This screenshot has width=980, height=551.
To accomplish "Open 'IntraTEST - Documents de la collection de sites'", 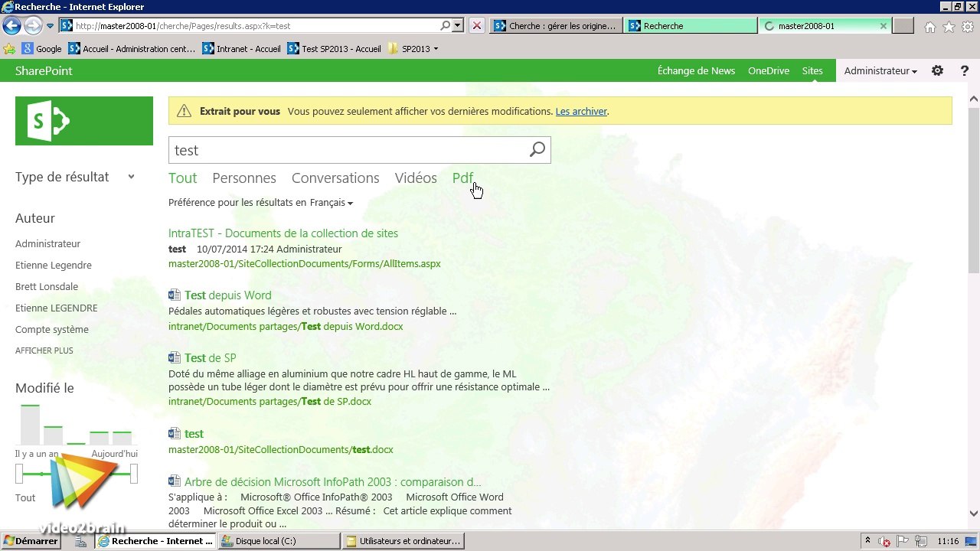I will coord(283,233).
